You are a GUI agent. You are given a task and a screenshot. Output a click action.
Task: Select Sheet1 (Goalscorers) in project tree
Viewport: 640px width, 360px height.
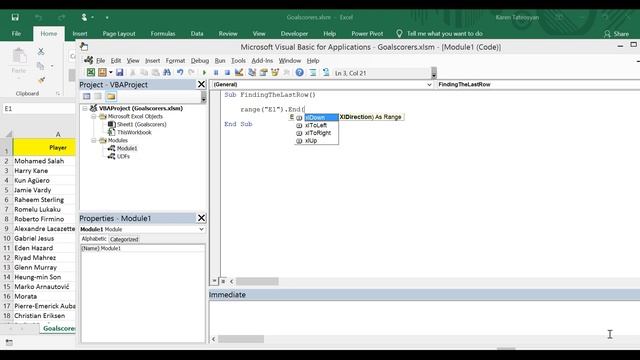141,124
